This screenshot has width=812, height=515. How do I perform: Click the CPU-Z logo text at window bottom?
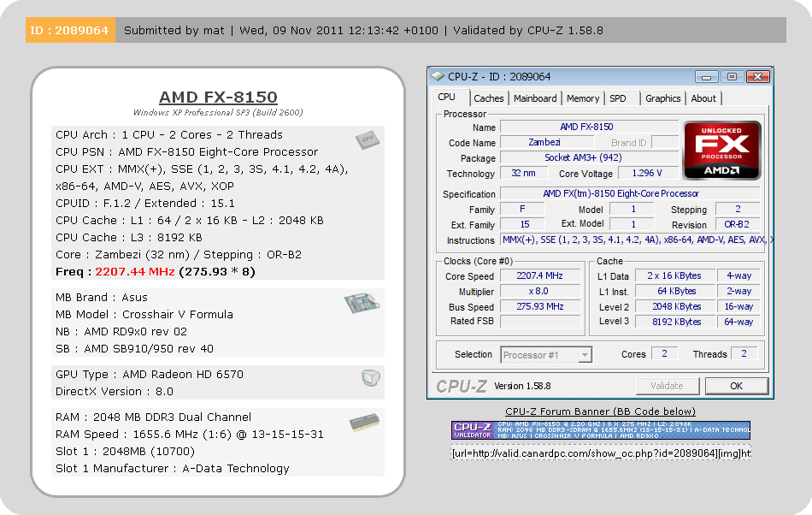coord(462,387)
